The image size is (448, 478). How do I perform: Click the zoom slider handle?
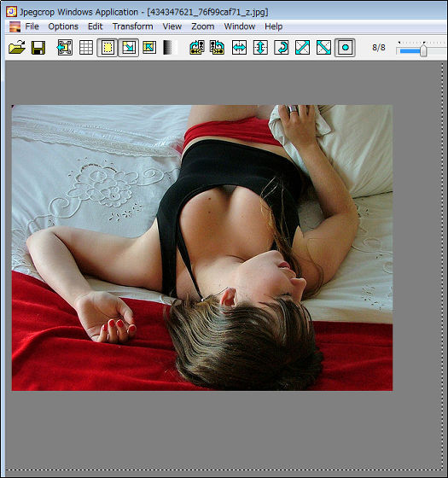coord(423,50)
